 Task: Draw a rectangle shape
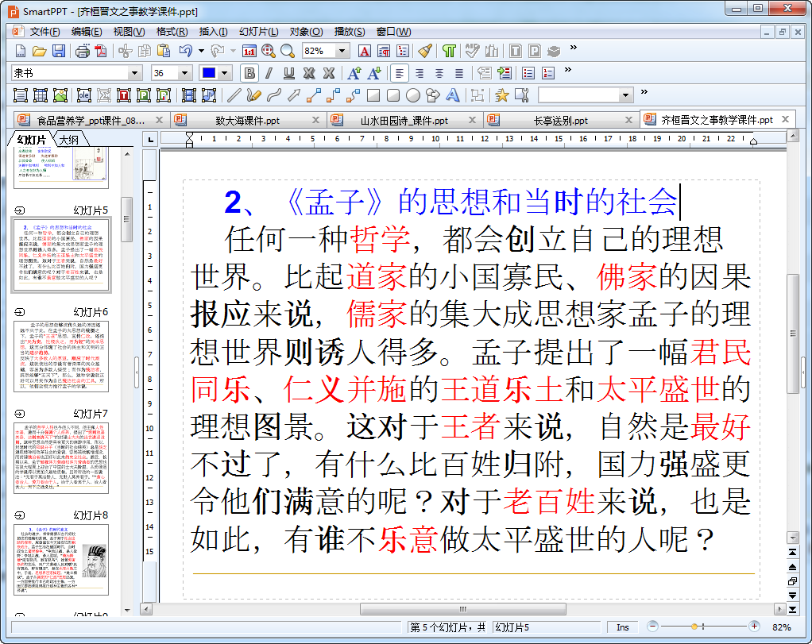(x=373, y=95)
